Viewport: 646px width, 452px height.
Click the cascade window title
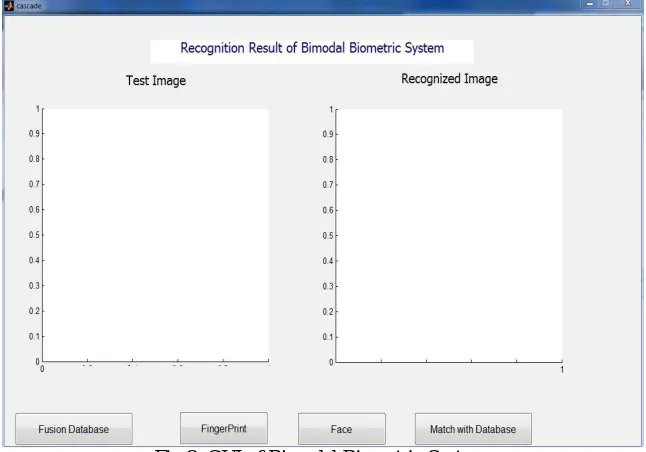point(29,6)
